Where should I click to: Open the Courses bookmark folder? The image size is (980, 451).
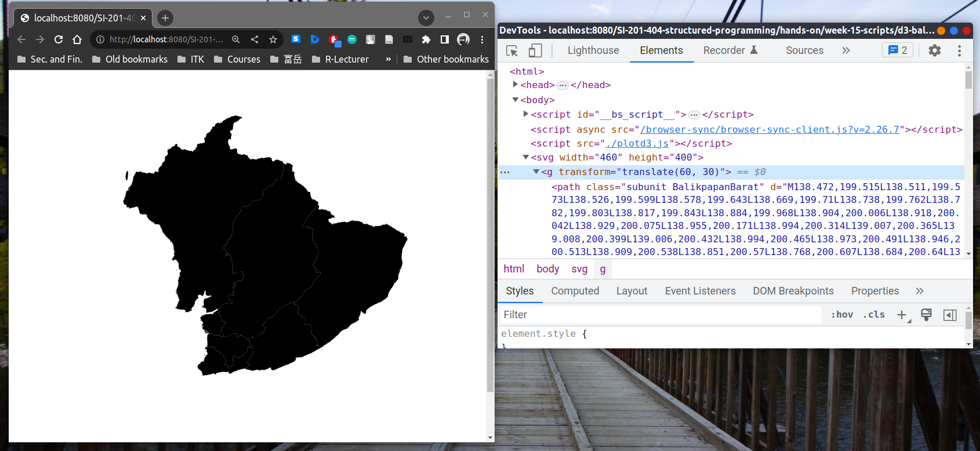pyautogui.click(x=237, y=59)
